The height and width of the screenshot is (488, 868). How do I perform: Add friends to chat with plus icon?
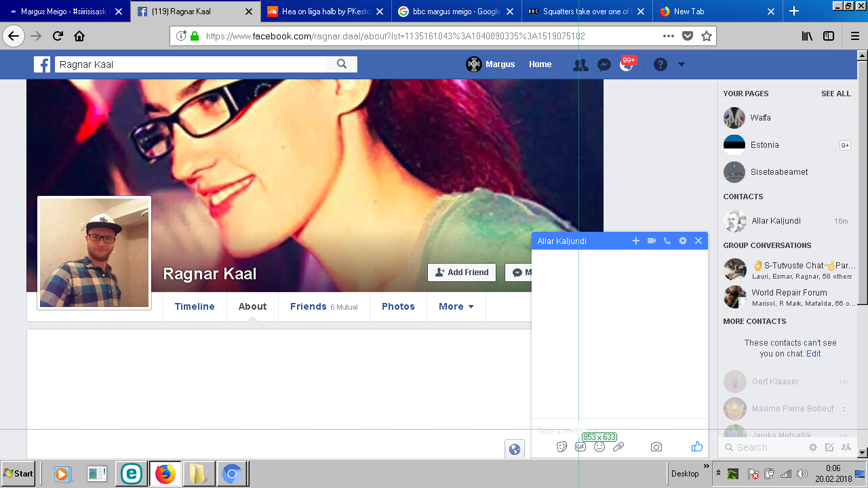click(x=636, y=241)
